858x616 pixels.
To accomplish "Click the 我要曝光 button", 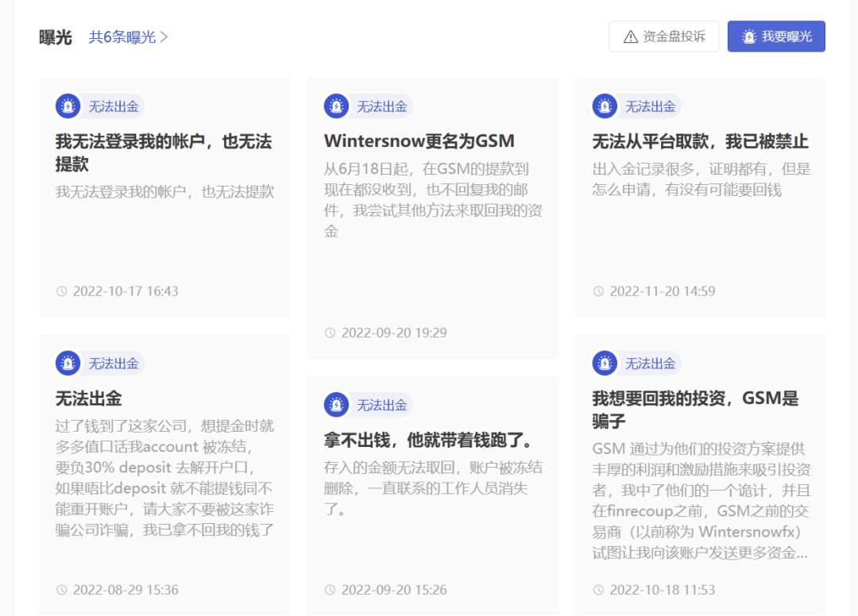I will tap(776, 37).
